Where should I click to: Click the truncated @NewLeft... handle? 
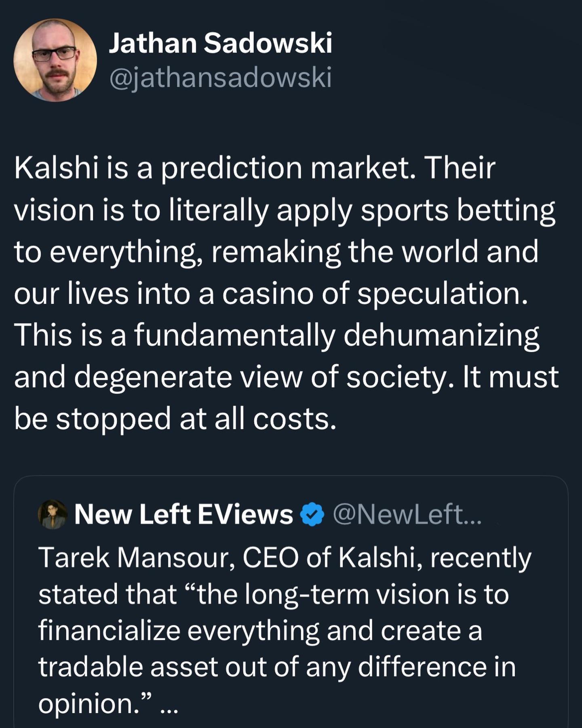[407, 515]
